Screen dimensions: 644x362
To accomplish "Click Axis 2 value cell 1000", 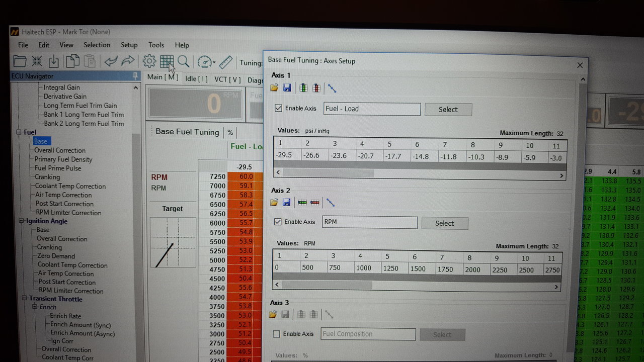I will [364, 268].
